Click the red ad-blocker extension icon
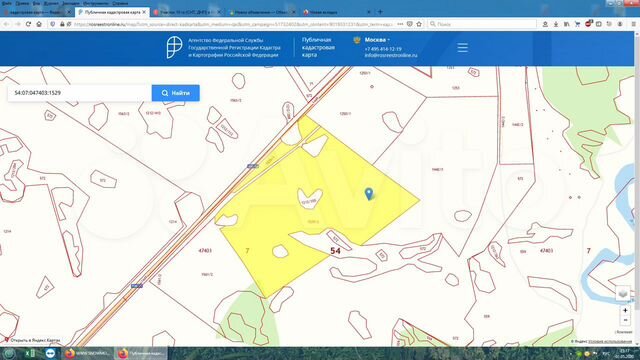Screen dimensions: 640x360 (588, 24)
